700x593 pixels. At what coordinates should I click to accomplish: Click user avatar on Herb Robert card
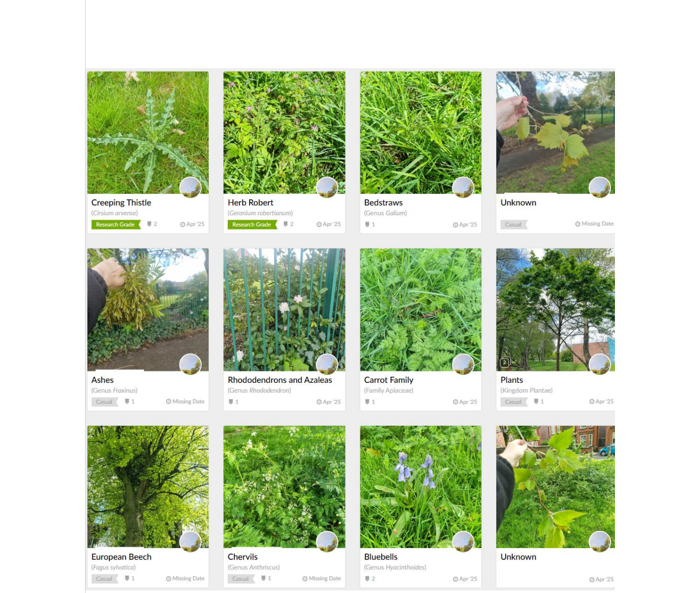pos(327,187)
